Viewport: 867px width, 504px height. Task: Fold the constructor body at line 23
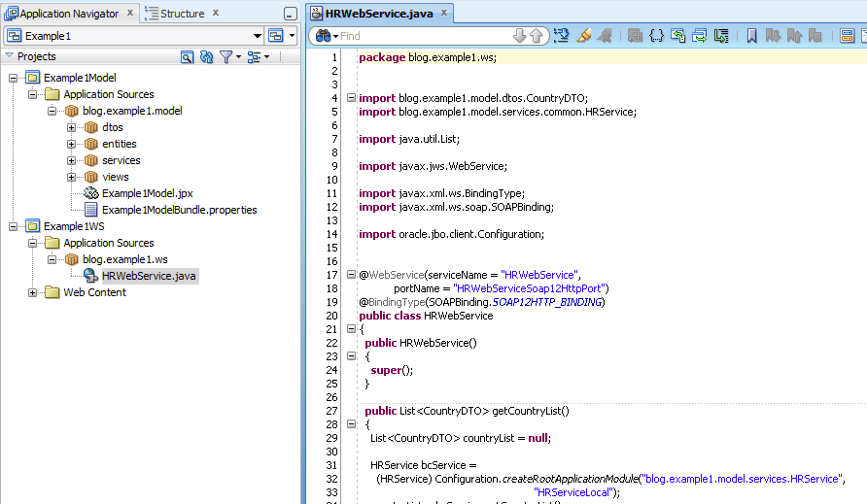351,355
